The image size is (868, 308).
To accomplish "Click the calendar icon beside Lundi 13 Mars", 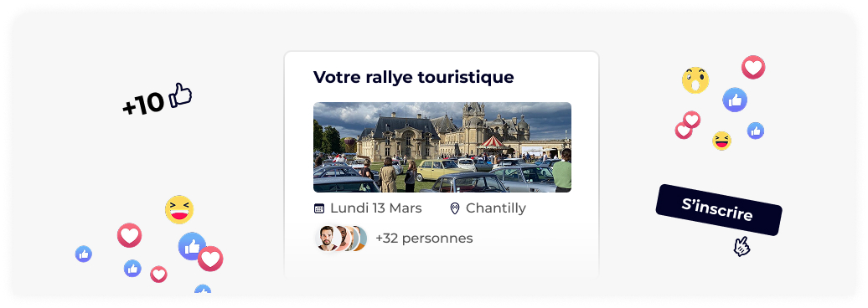I will 319,208.
